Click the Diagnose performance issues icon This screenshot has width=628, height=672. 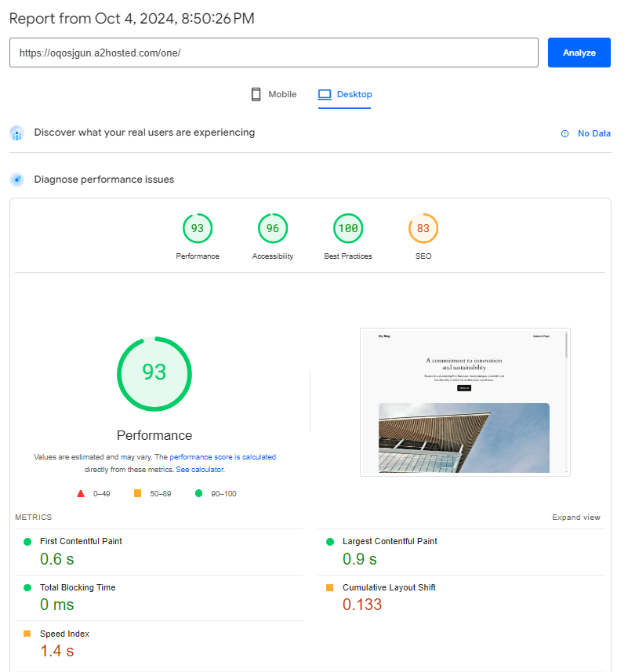click(x=16, y=180)
